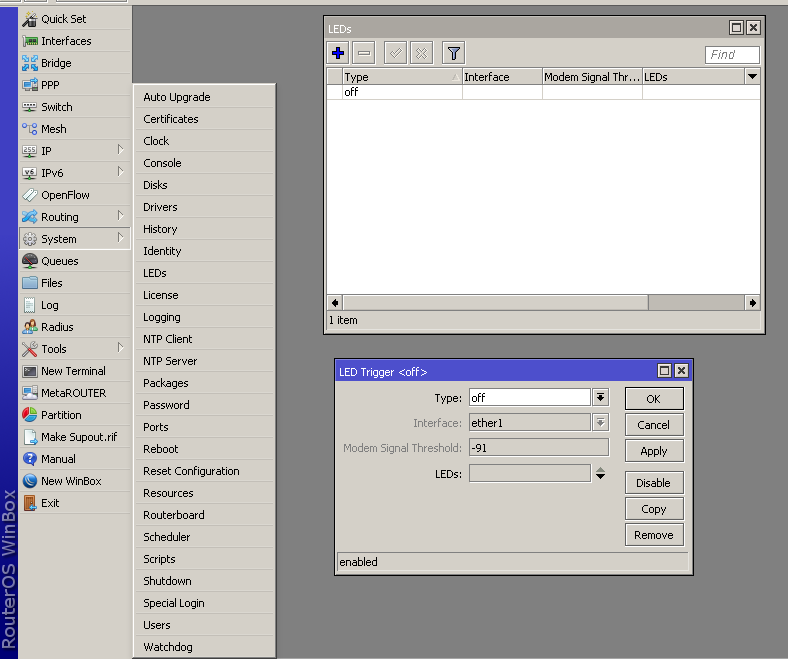Launch New Terminal from sidebar
The height and width of the screenshot is (659, 788).
(73, 371)
